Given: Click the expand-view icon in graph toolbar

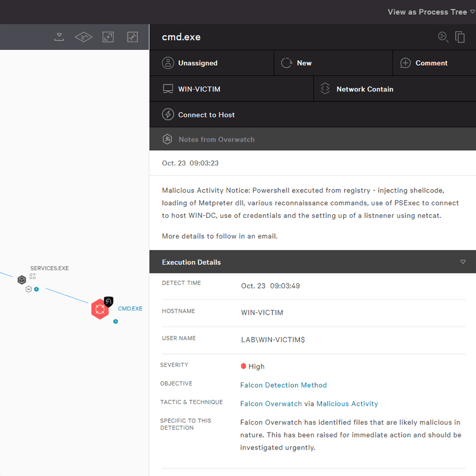Looking at the screenshot, I should pos(108,37).
